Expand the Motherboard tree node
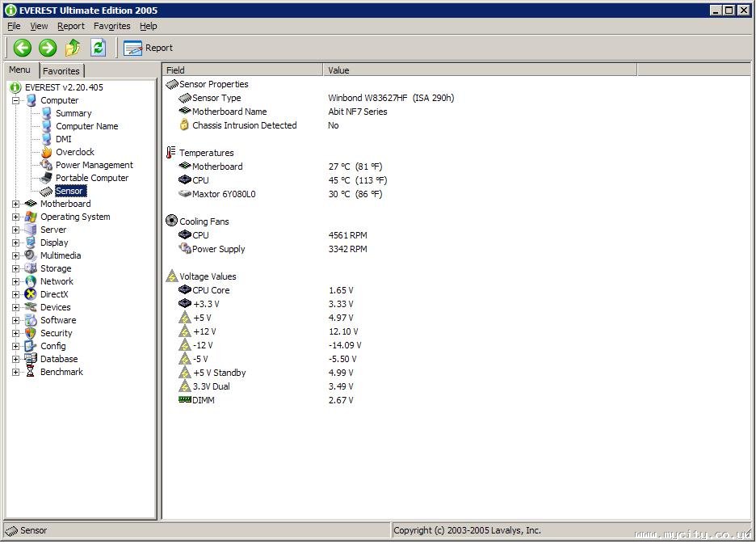 [15, 204]
